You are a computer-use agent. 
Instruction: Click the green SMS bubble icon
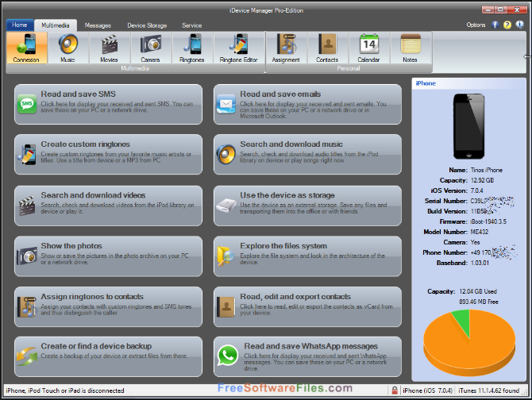point(27,104)
